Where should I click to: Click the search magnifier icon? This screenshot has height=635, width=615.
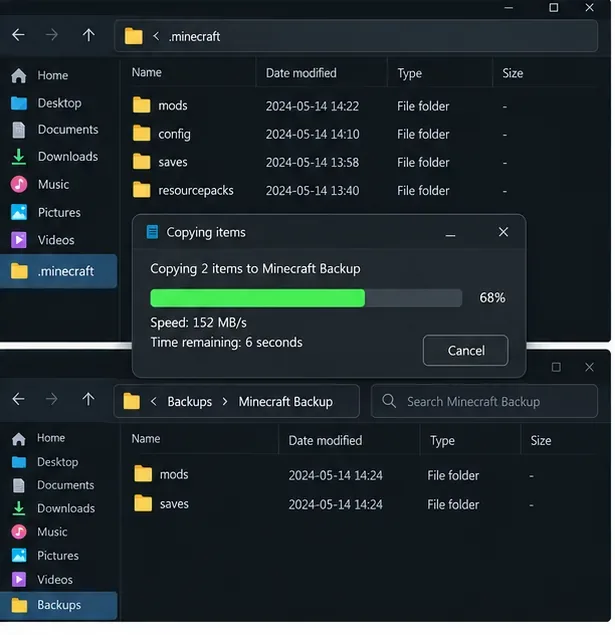coord(389,401)
